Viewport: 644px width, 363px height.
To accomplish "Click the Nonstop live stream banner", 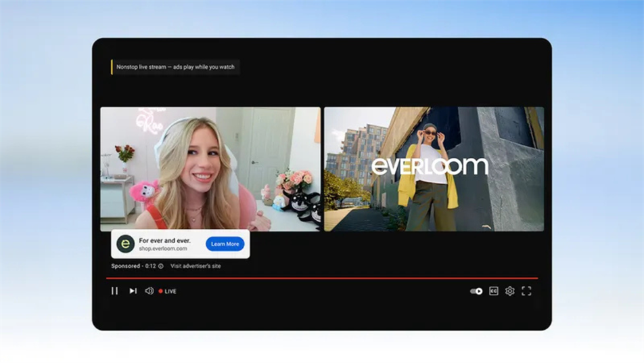I will coord(176,67).
